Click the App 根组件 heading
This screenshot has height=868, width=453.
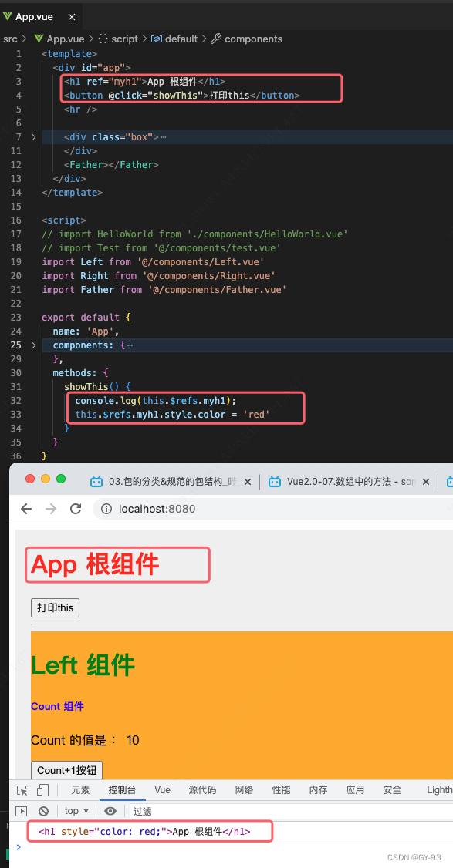[96, 564]
